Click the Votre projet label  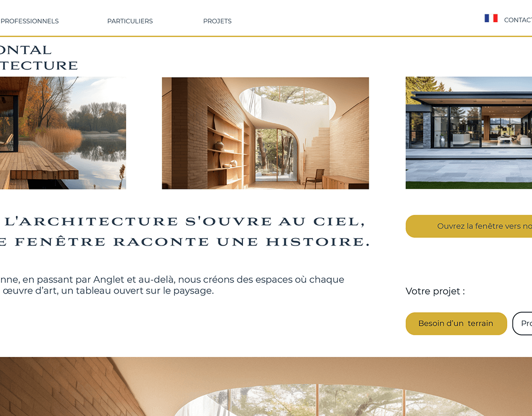(435, 291)
